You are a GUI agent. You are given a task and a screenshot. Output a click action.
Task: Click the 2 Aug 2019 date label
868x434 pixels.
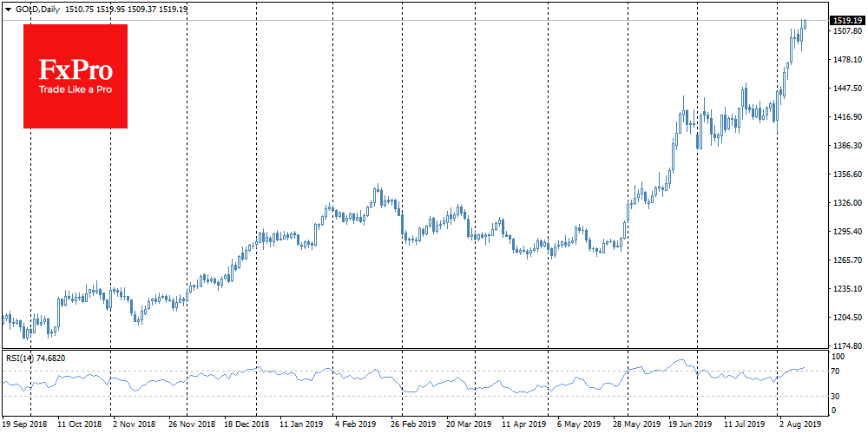tap(799, 426)
